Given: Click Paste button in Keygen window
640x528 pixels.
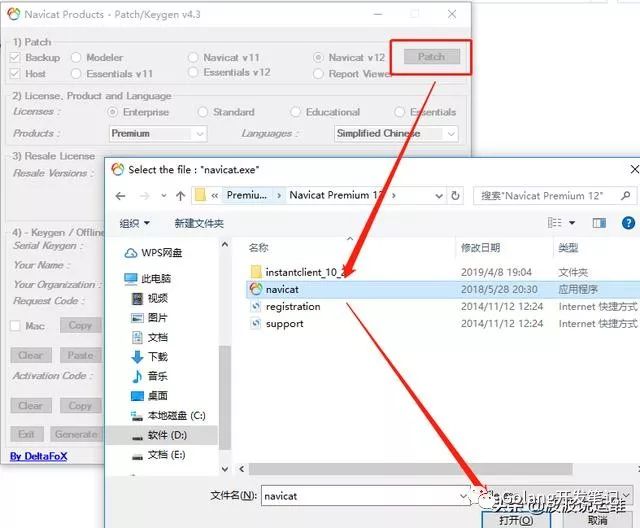Looking at the screenshot, I should 80,355.
